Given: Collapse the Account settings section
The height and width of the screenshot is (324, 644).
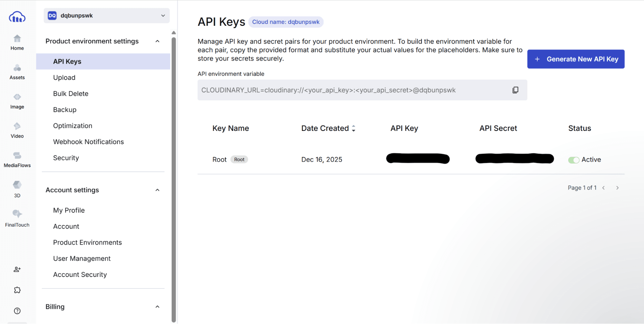Looking at the screenshot, I should pos(157,190).
